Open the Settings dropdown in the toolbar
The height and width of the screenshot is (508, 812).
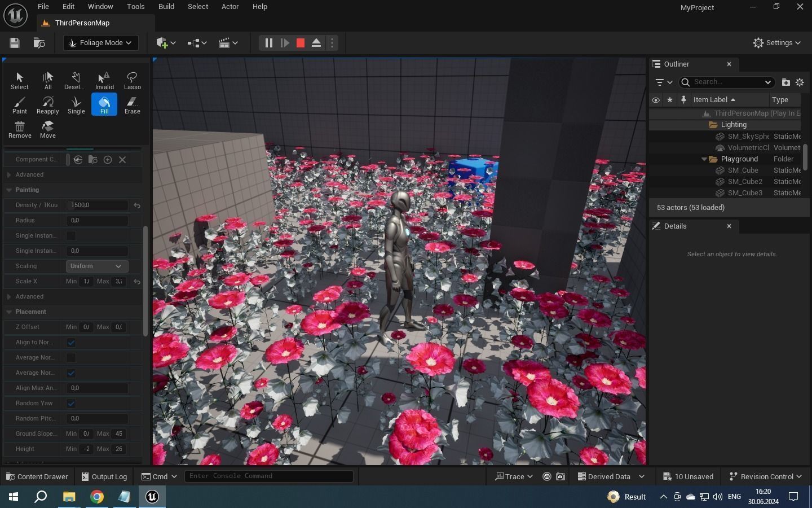777,43
